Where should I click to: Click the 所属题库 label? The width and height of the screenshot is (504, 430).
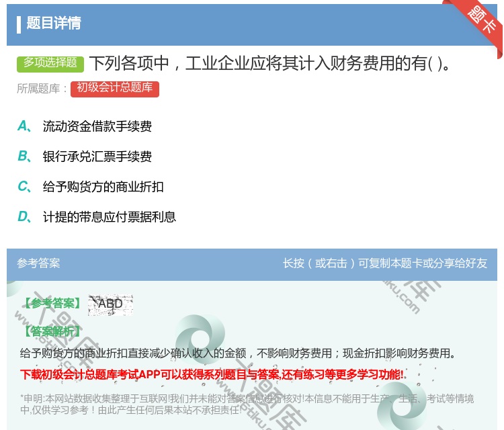(x=42, y=89)
